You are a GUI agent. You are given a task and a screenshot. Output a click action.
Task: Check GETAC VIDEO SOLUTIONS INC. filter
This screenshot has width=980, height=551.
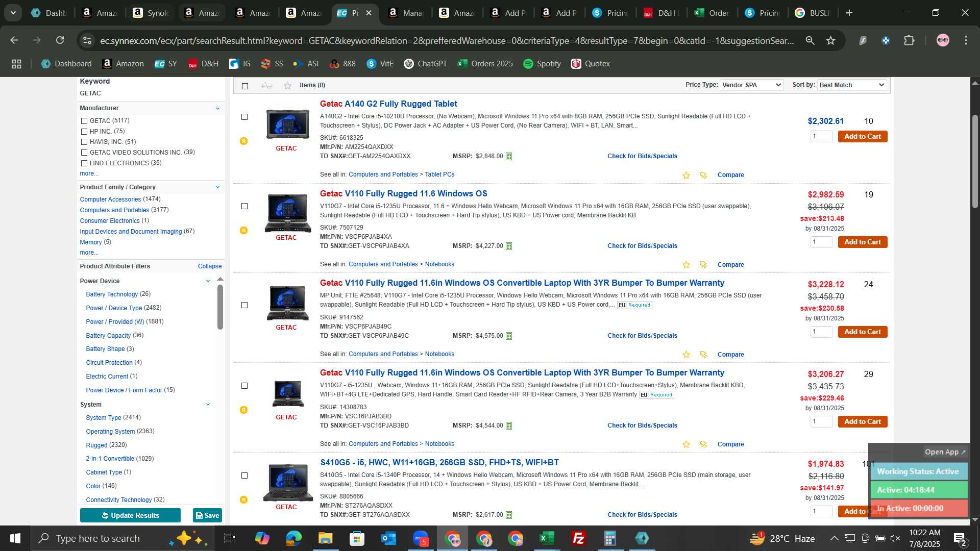[84, 153]
